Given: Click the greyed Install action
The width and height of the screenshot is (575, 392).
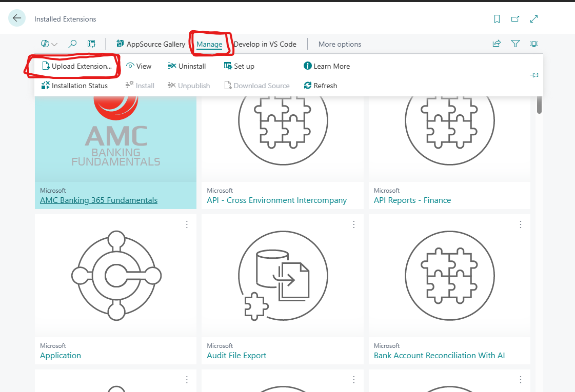Looking at the screenshot, I should point(140,86).
